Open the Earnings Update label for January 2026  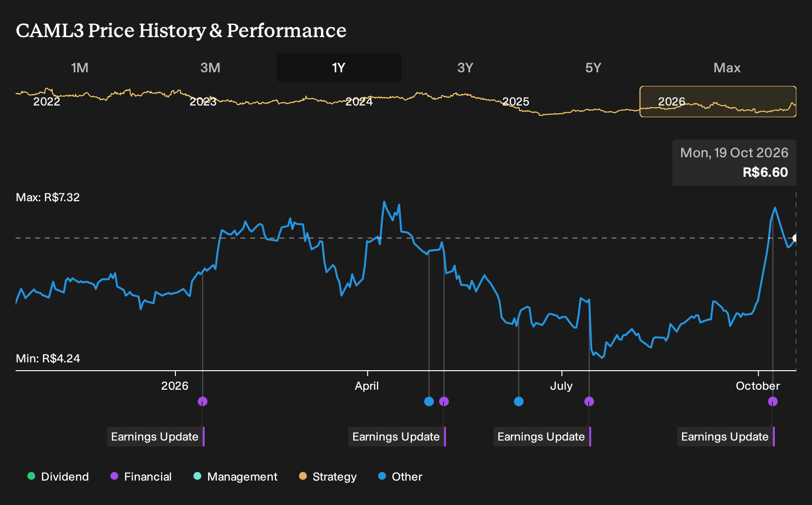click(x=156, y=437)
